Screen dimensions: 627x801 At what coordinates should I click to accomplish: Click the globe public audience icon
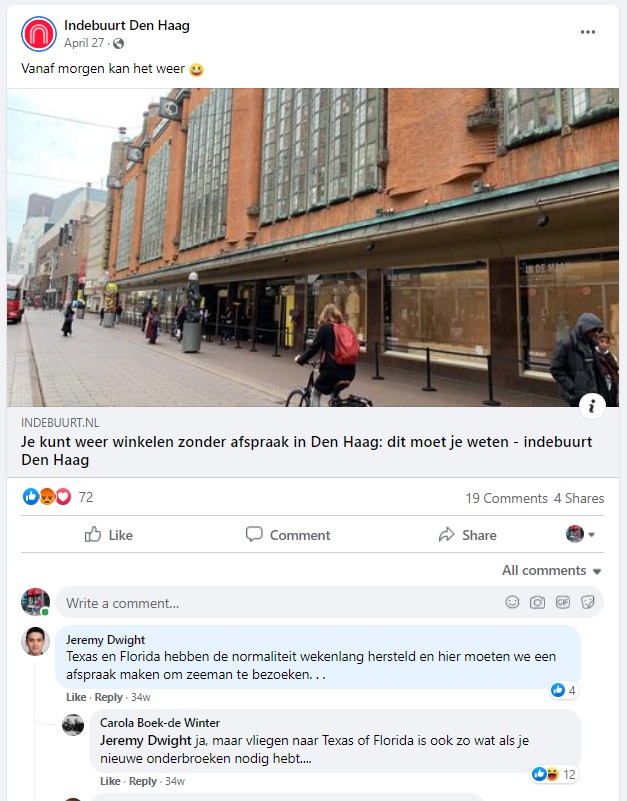point(119,43)
